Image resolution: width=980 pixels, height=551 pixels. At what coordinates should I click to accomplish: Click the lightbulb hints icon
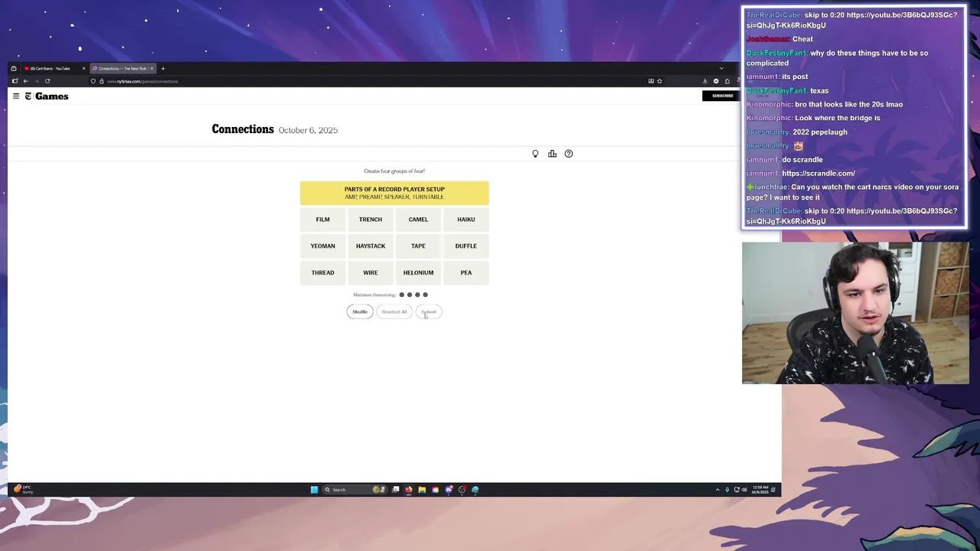coord(535,154)
